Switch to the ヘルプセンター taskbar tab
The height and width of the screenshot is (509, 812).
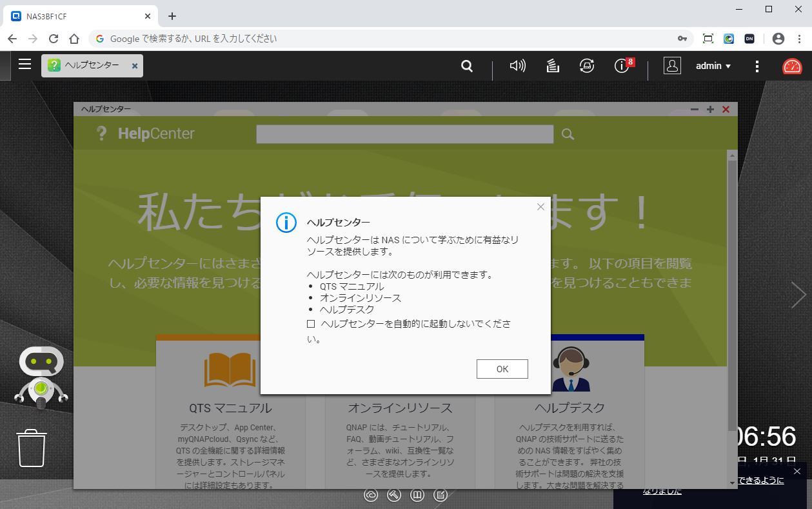click(92, 65)
